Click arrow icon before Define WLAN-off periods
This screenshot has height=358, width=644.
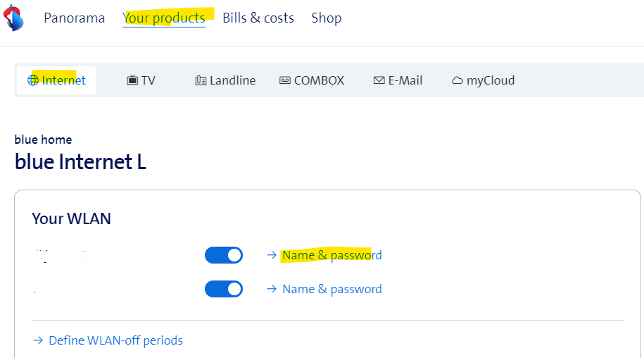(38, 340)
